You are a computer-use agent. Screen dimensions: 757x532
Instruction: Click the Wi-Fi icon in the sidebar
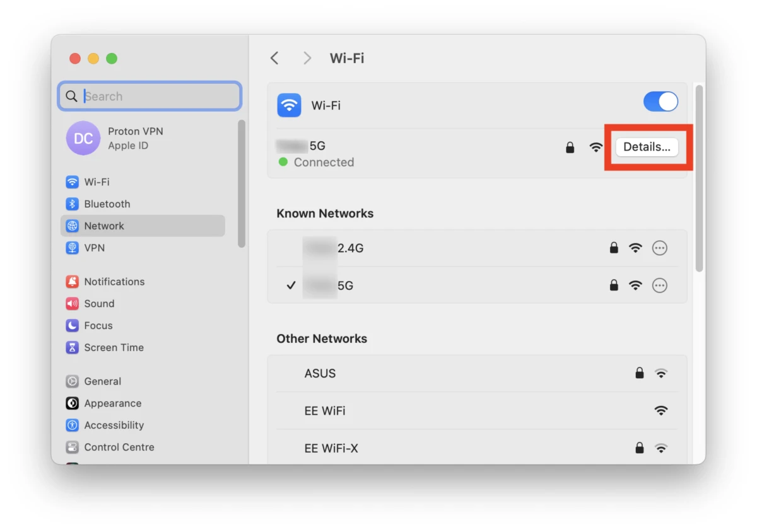click(x=73, y=182)
